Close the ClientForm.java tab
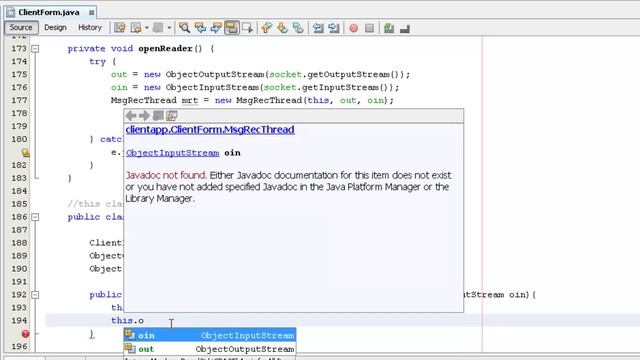640x360 pixels. 91,13
